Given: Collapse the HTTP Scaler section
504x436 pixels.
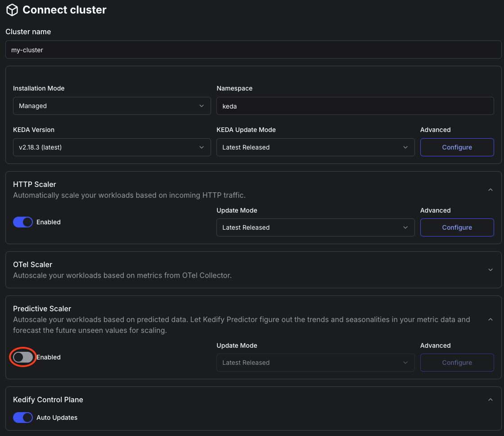Looking at the screenshot, I should pyautogui.click(x=490, y=190).
